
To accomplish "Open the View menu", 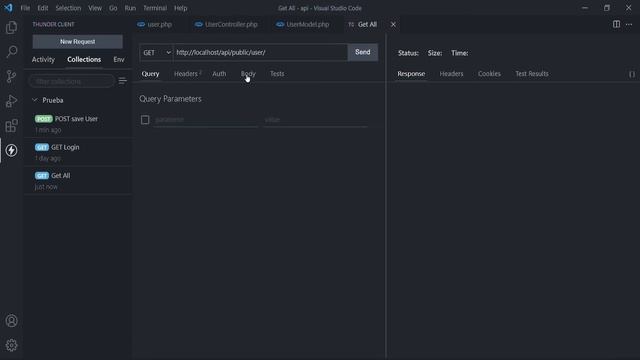I will point(95,8).
